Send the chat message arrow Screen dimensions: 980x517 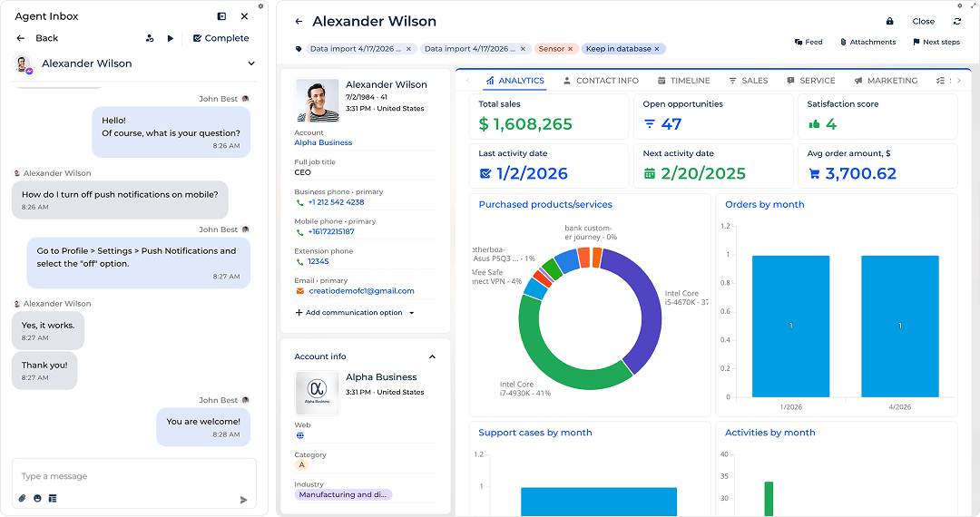tap(243, 500)
